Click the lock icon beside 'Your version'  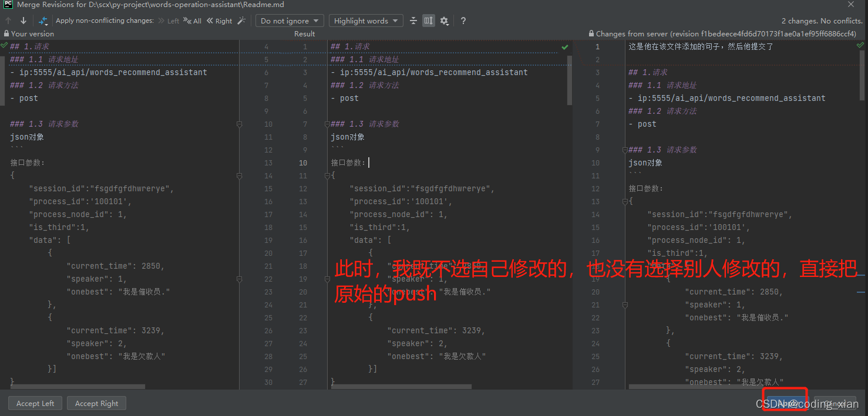pos(6,34)
